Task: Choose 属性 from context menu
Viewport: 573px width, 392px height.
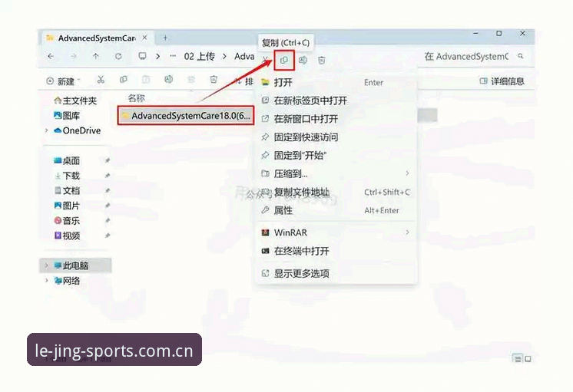Action: pyautogui.click(x=336, y=210)
